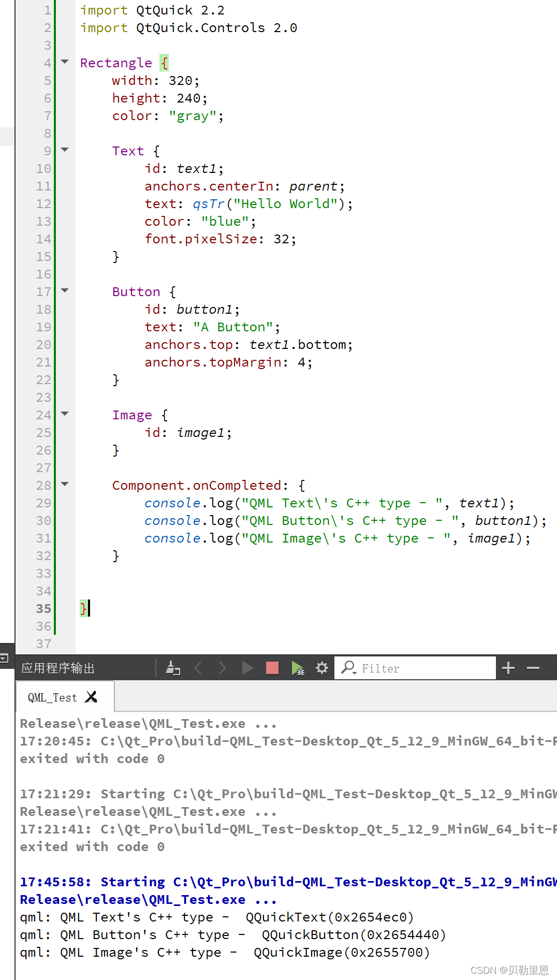This screenshot has height=980, width=557.
Task: Close the QML_Test output tab
Action: [91, 697]
